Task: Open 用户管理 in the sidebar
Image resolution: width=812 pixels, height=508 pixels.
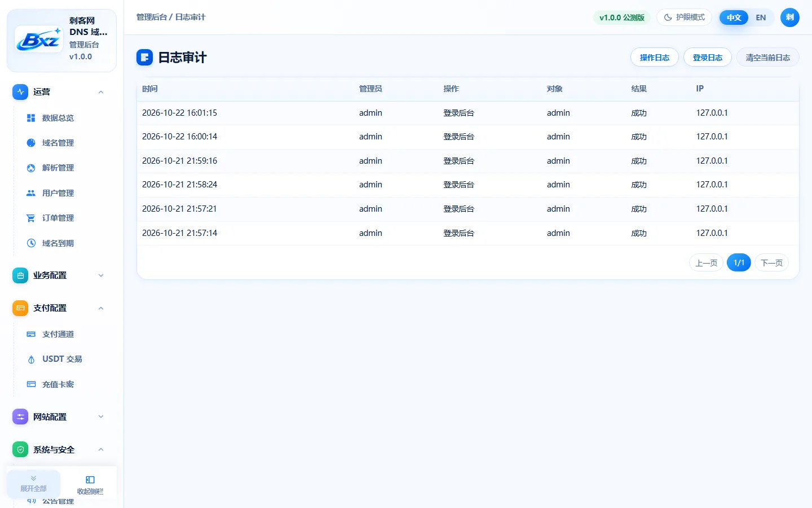Action: [x=58, y=193]
